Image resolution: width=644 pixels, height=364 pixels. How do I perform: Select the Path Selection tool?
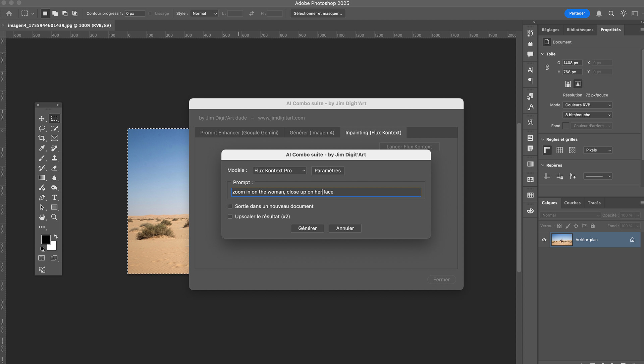click(x=42, y=207)
